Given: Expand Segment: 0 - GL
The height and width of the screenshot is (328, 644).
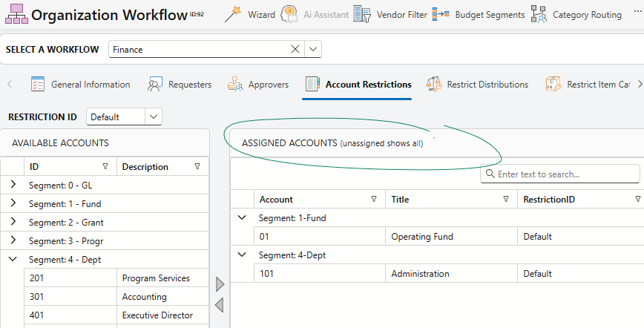Looking at the screenshot, I should click(13, 184).
